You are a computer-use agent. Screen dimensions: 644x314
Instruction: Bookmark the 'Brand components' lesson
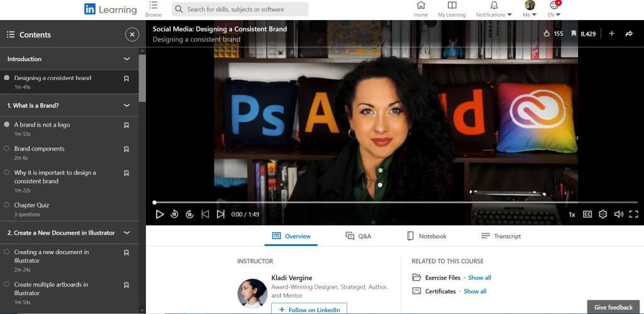[x=126, y=149]
